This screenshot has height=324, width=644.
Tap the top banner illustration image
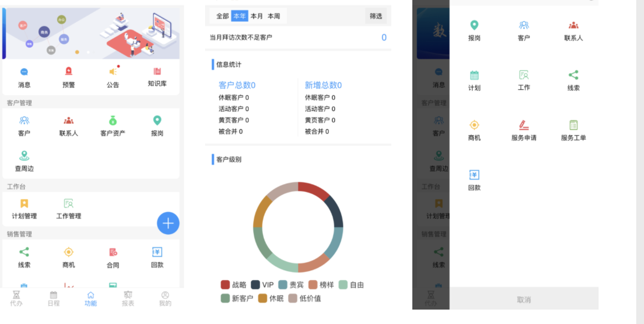pyautogui.click(x=91, y=33)
